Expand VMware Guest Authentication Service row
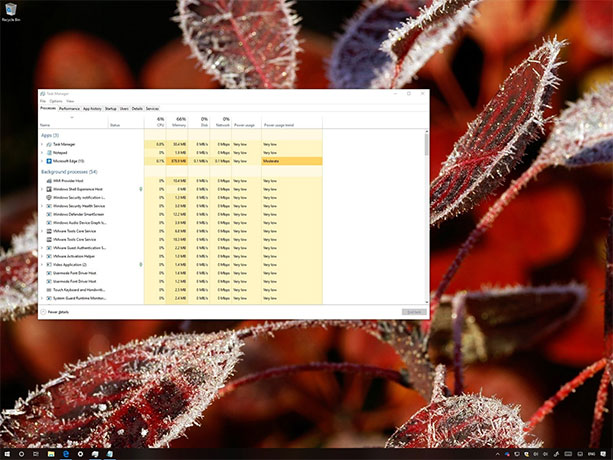 [x=42, y=248]
